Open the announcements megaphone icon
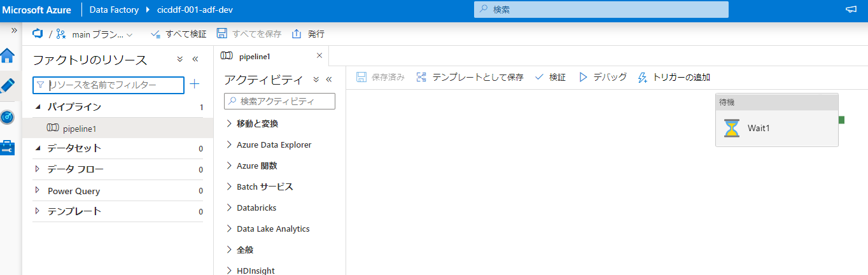This screenshot has width=868, height=275. click(x=851, y=10)
